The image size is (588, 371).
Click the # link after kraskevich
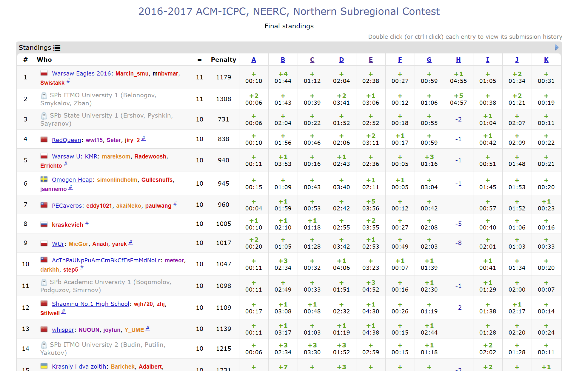[x=87, y=223]
